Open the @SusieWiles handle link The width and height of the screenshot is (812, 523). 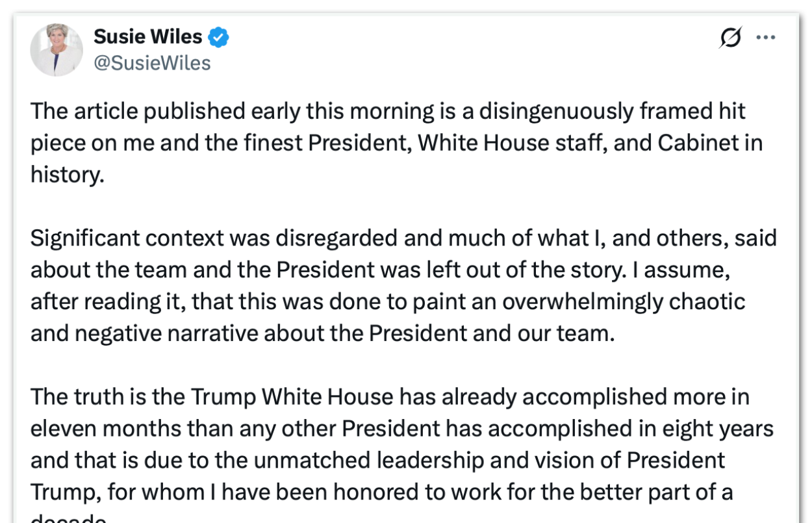[x=152, y=63]
